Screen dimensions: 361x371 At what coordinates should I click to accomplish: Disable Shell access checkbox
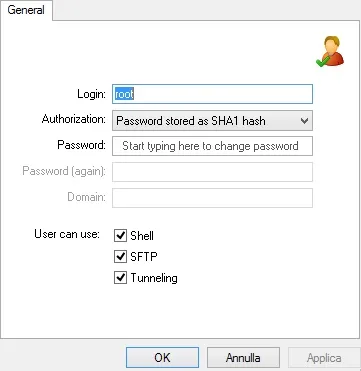tap(120, 235)
